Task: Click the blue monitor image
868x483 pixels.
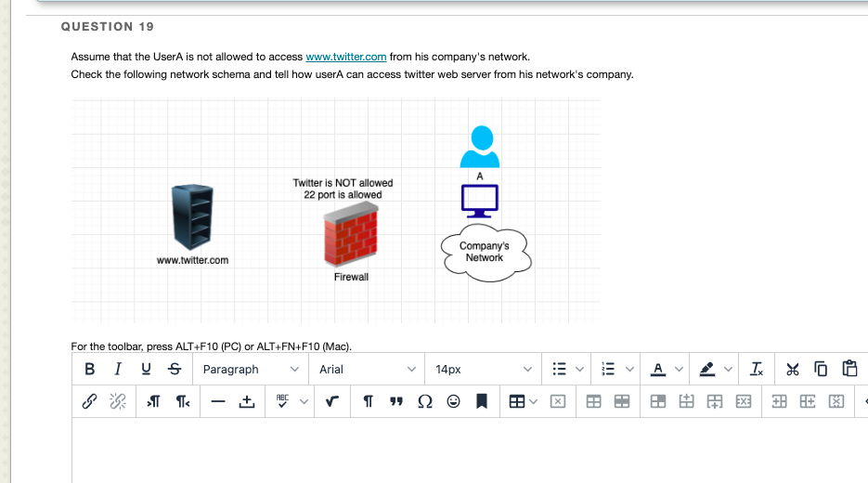Action: point(480,201)
